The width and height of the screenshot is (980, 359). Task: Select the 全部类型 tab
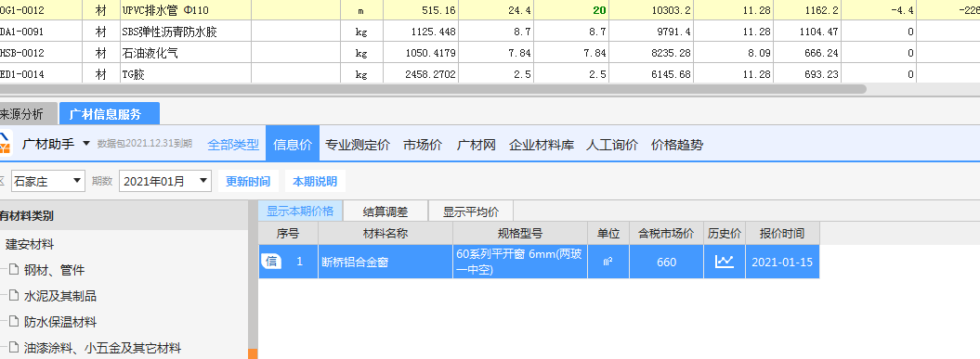coord(233,145)
